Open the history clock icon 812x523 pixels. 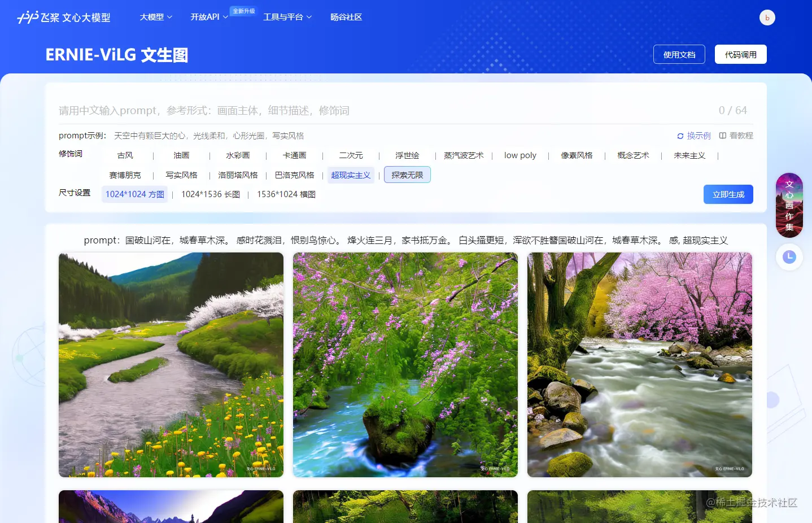(789, 257)
